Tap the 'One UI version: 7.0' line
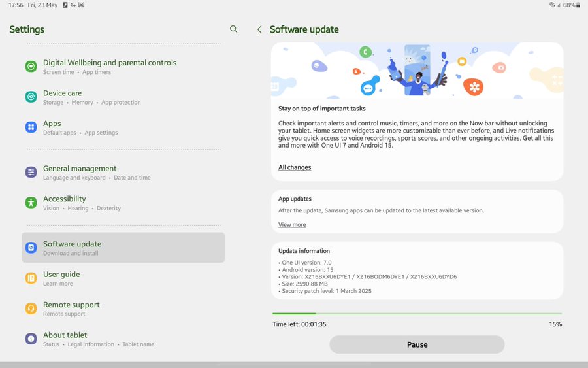This screenshot has width=588, height=368. [x=305, y=263]
